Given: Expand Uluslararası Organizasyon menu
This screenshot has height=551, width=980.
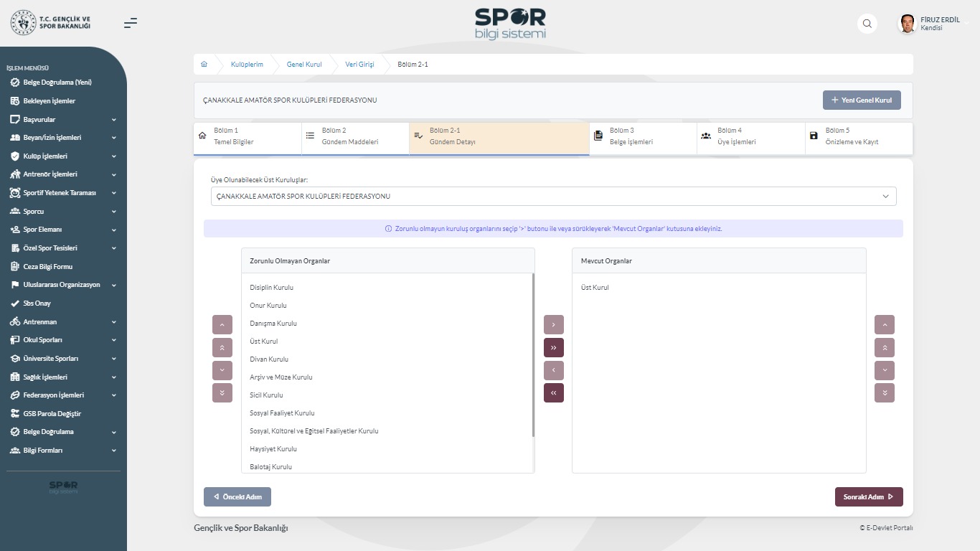Looking at the screenshot, I should click(63, 285).
